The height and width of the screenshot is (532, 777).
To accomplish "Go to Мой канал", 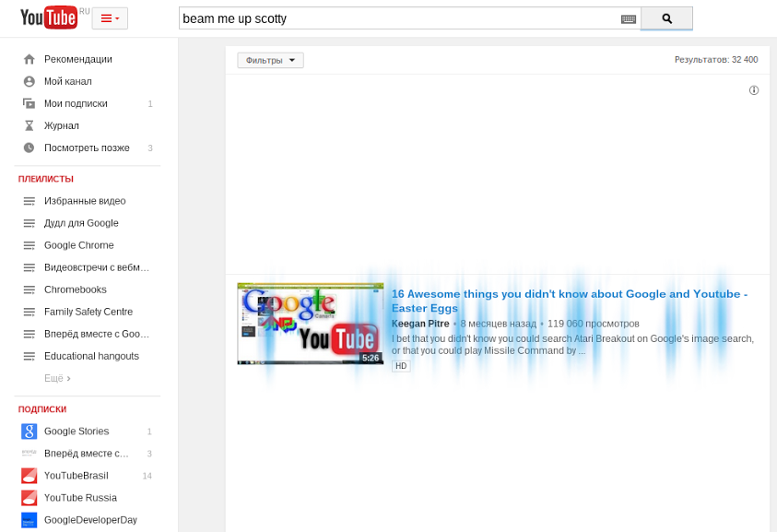I will click(x=68, y=81).
